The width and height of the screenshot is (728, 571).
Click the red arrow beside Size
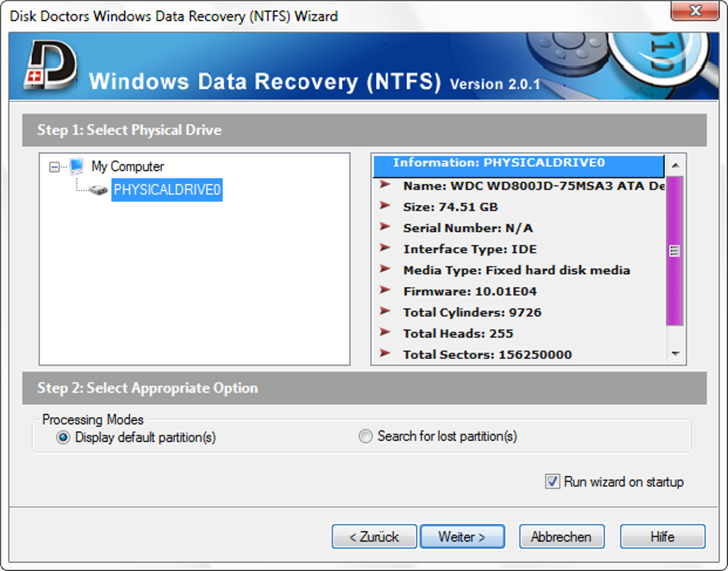coord(385,206)
